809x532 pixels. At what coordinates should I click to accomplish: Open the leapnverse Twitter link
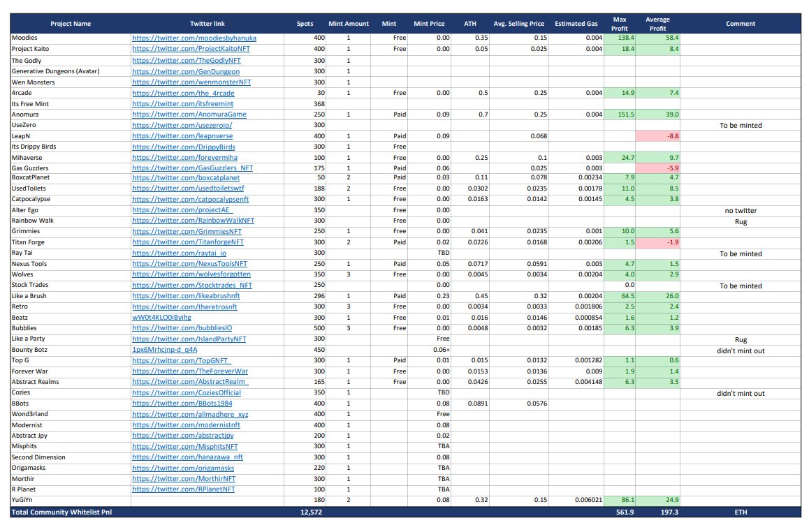click(x=182, y=136)
